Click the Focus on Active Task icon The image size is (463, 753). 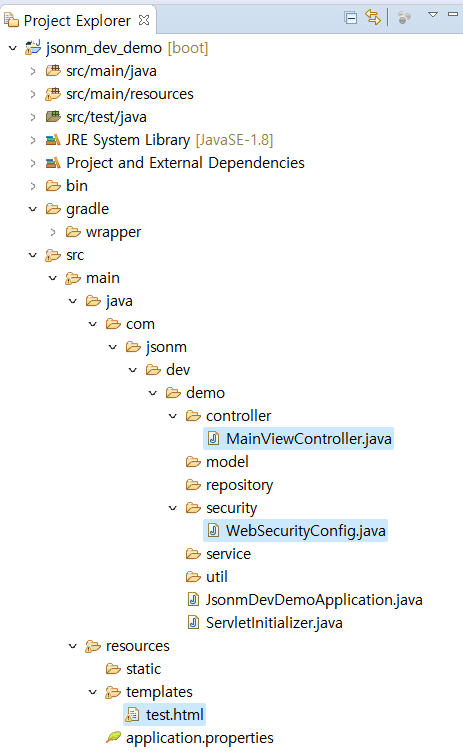pos(404,18)
